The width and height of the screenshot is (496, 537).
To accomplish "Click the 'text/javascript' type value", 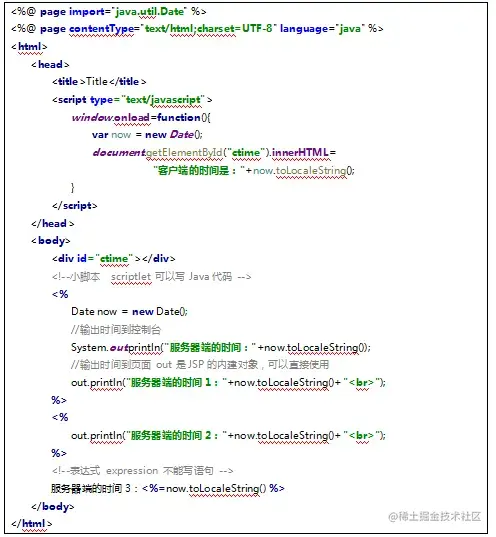I will 163,100.
